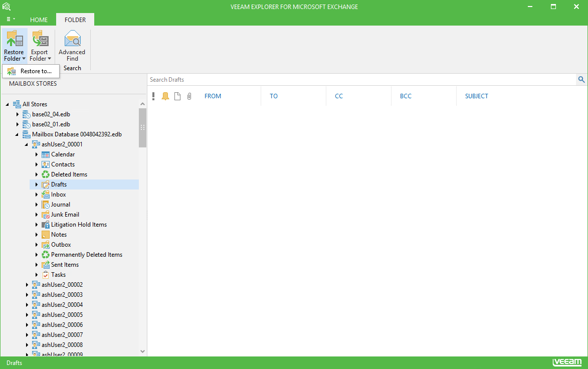Sort by attachment paperclip column icon
The height and width of the screenshot is (369, 588).
point(189,96)
